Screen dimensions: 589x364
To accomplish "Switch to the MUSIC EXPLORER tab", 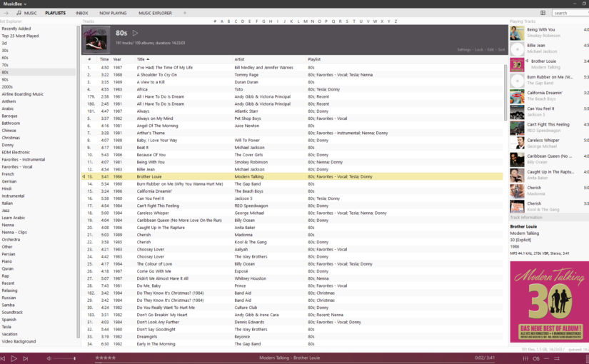I will [155, 13].
